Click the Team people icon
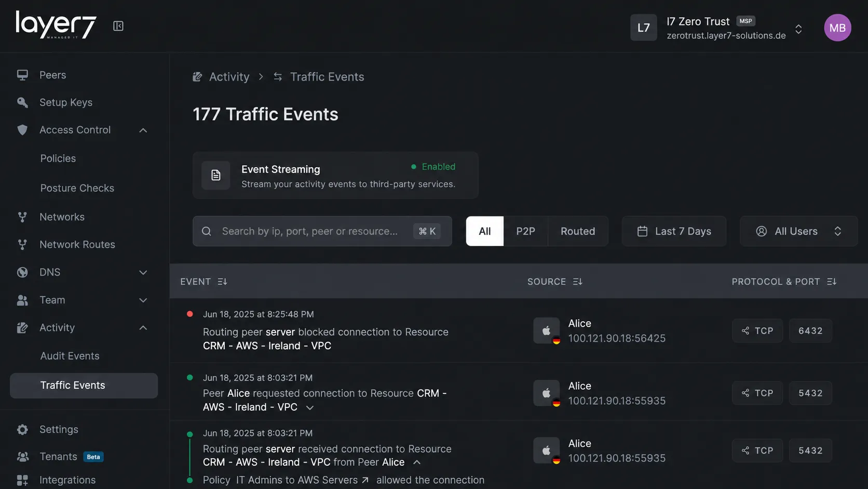 point(22,300)
